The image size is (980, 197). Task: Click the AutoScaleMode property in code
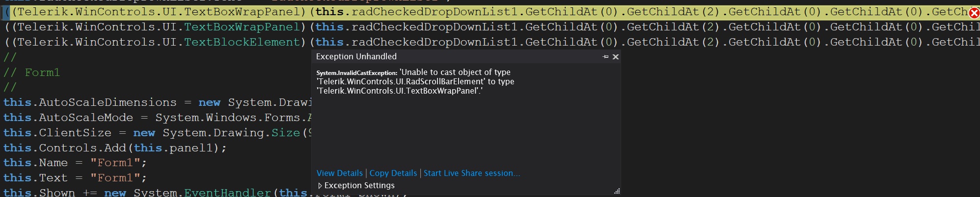[85, 118]
